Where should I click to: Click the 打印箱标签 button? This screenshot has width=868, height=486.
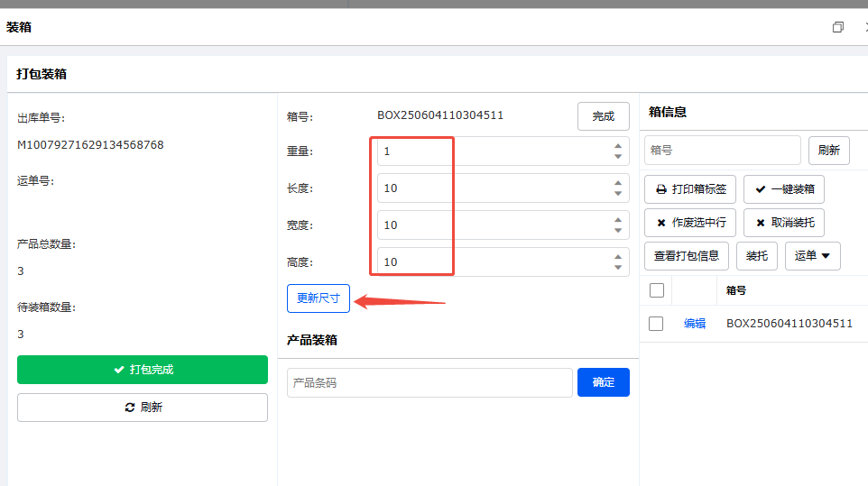click(x=689, y=189)
